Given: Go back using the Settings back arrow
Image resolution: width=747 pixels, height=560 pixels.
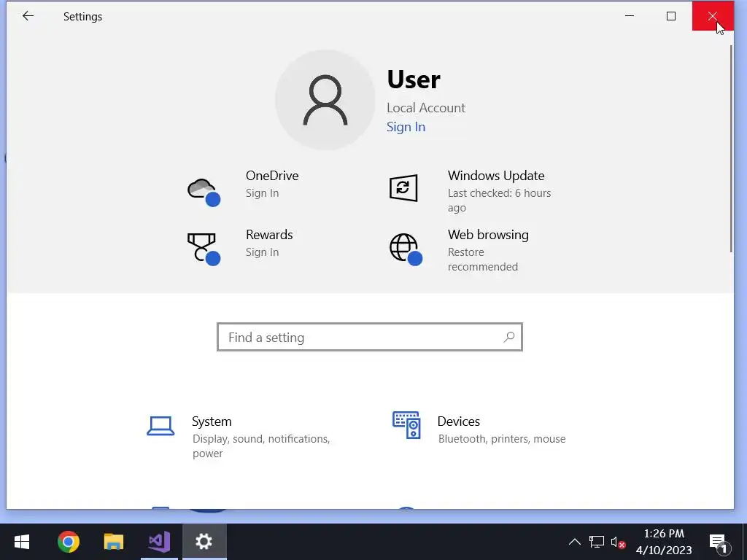Looking at the screenshot, I should (x=28, y=16).
